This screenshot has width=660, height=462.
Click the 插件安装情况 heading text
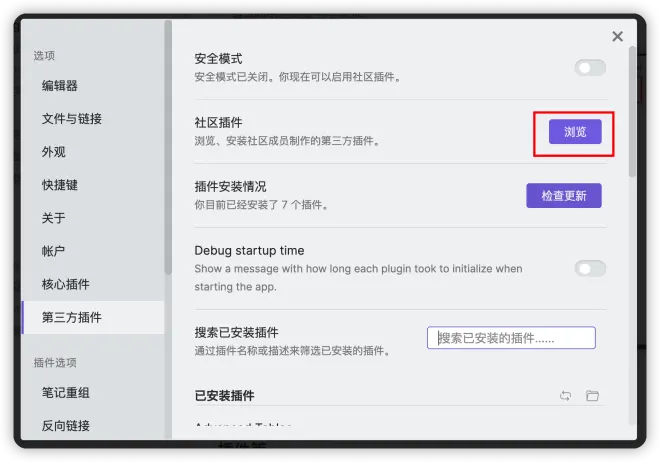point(230,186)
